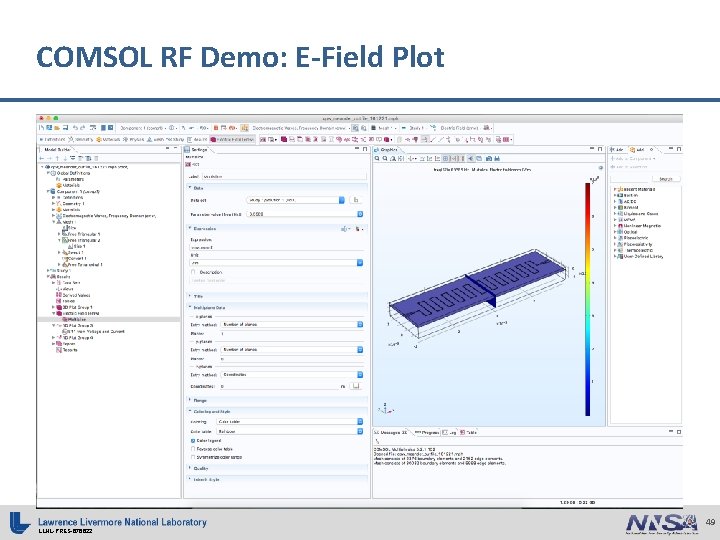Click the coordinates range button beside m unit

[356, 387]
